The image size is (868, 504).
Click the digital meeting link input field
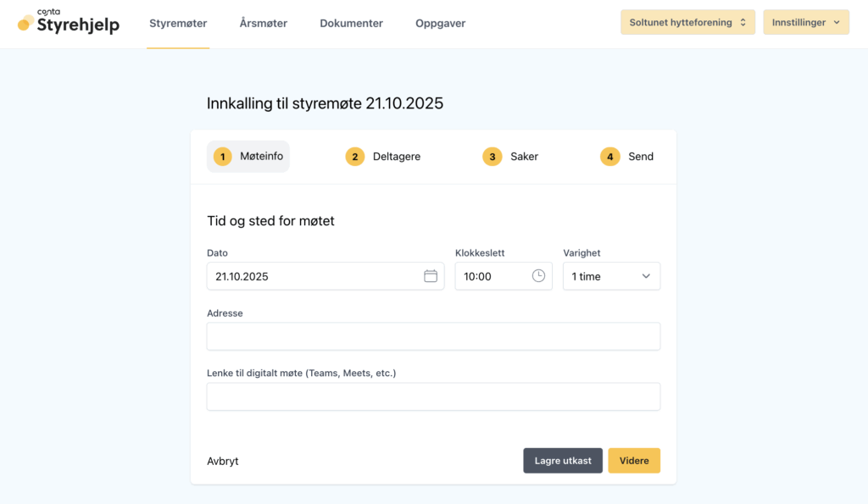[433, 396]
